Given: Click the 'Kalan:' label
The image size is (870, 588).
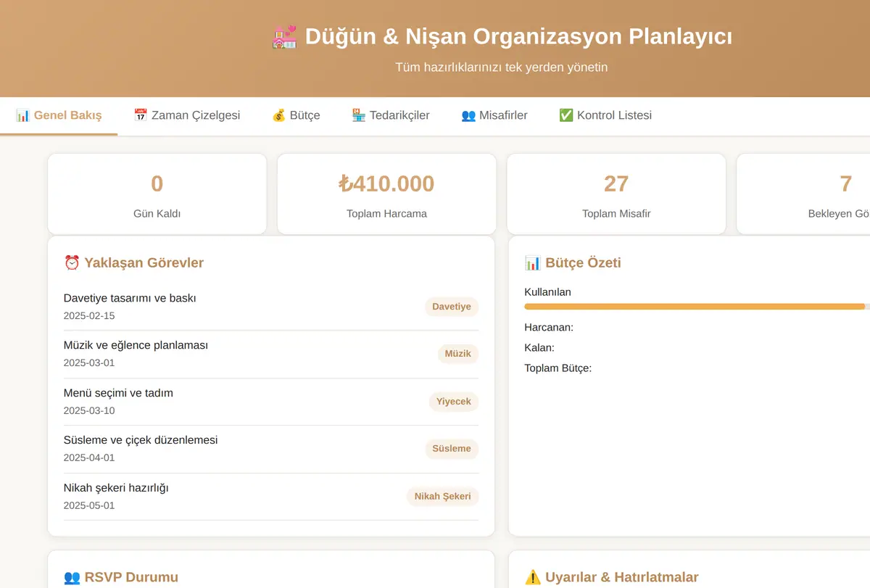Looking at the screenshot, I should tap(539, 347).
